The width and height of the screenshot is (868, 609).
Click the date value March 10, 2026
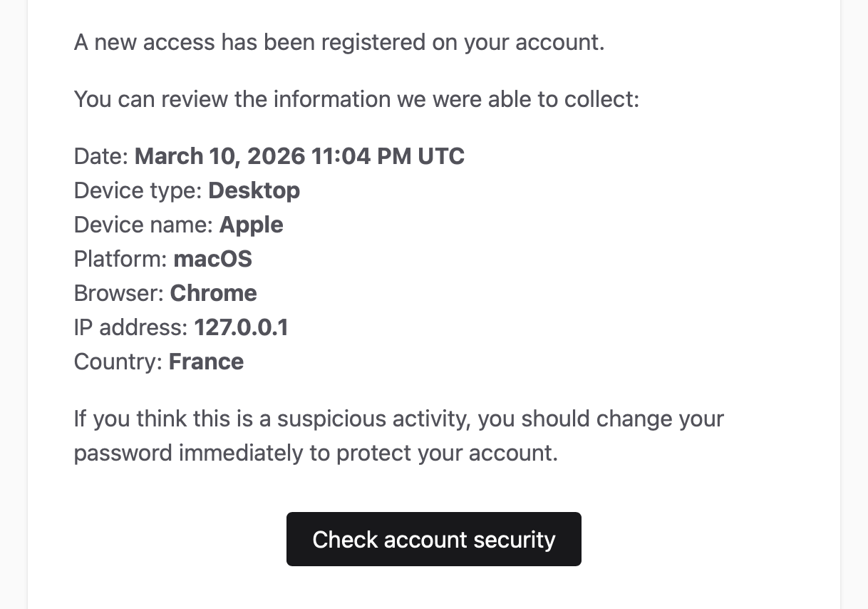(220, 156)
